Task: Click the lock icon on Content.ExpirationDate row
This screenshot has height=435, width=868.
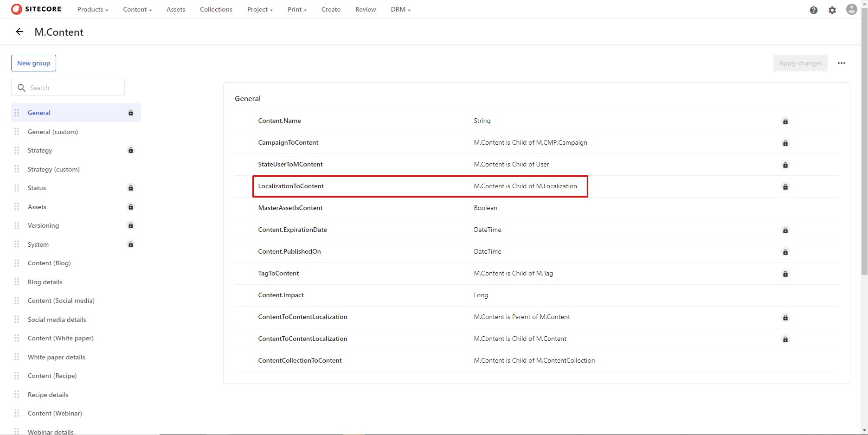Action: pos(785,230)
